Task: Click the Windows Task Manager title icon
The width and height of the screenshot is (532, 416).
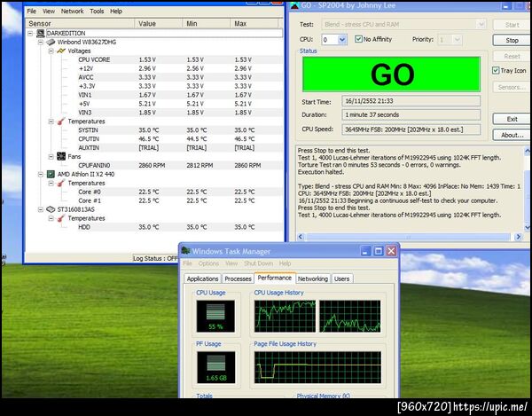Action: tap(185, 251)
